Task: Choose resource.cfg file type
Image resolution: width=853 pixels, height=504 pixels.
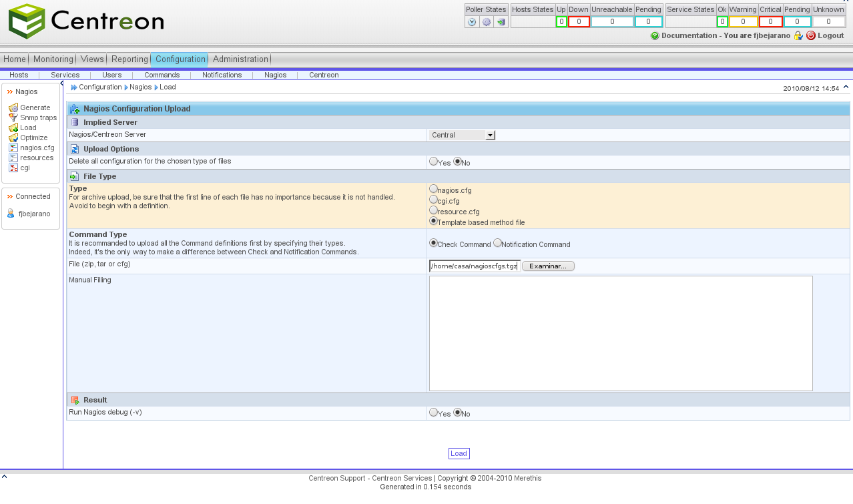Action: click(433, 210)
